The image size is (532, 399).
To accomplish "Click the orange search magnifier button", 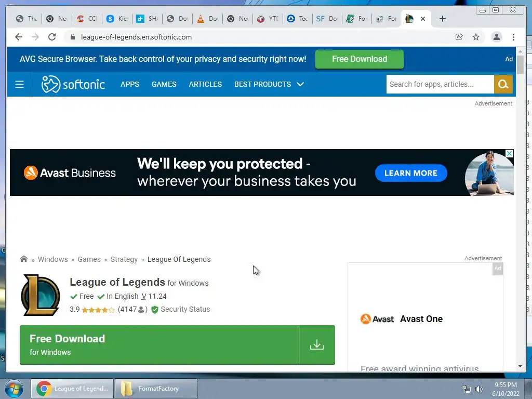I will pos(503,84).
